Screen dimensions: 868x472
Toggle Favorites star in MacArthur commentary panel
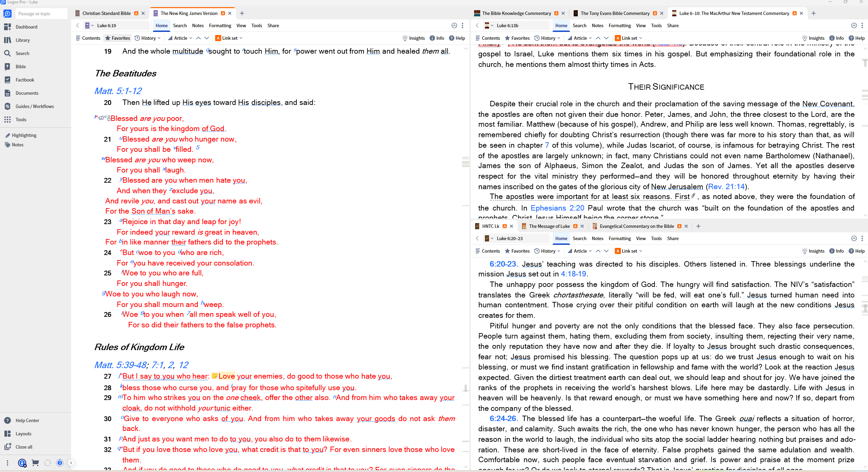[517, 38]
